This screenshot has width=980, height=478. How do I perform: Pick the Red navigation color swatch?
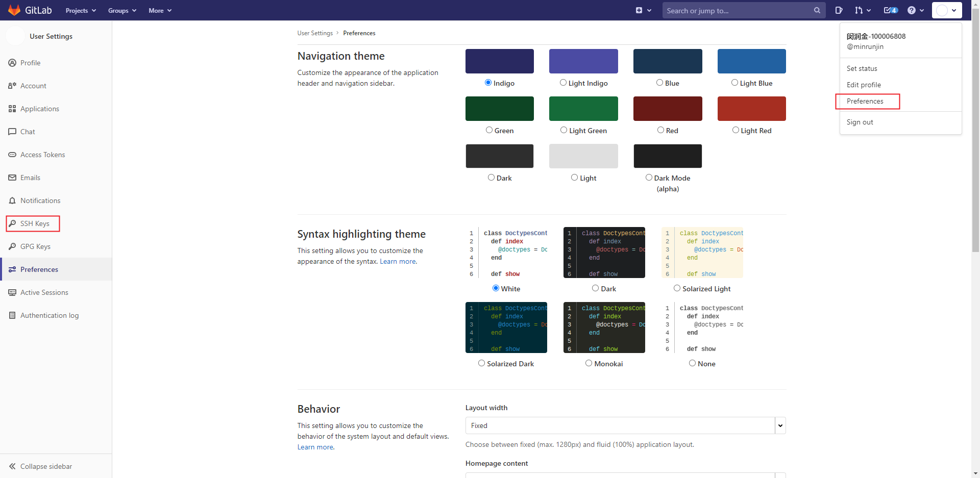click(x=668, y=109)
